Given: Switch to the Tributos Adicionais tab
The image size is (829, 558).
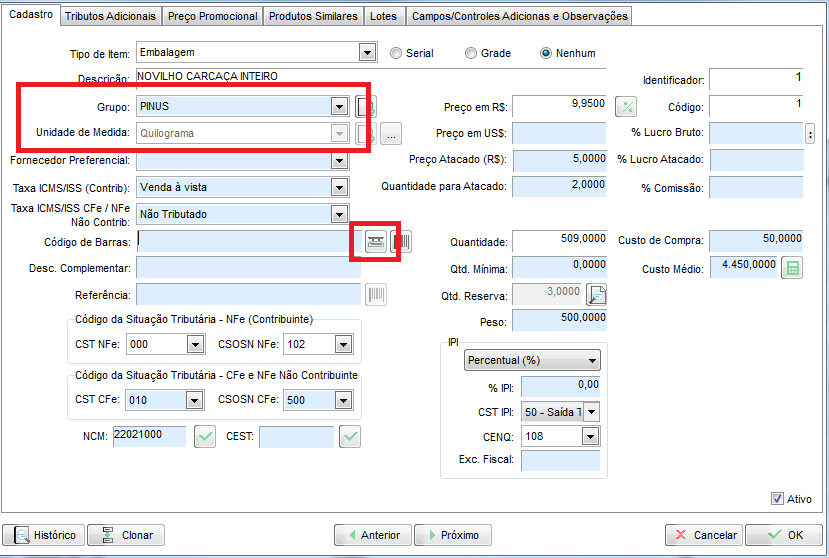Looking at the screenshot, I should tap(110, 16).
